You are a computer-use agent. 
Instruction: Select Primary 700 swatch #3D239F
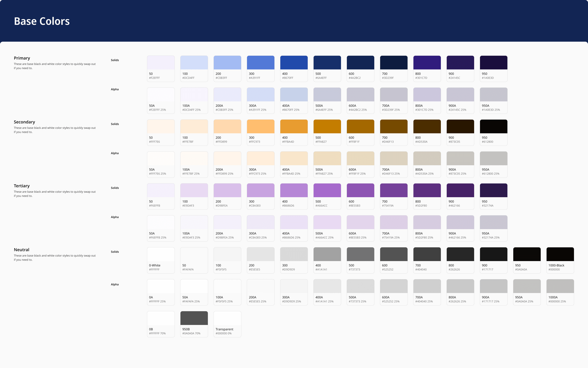(394, 69)
